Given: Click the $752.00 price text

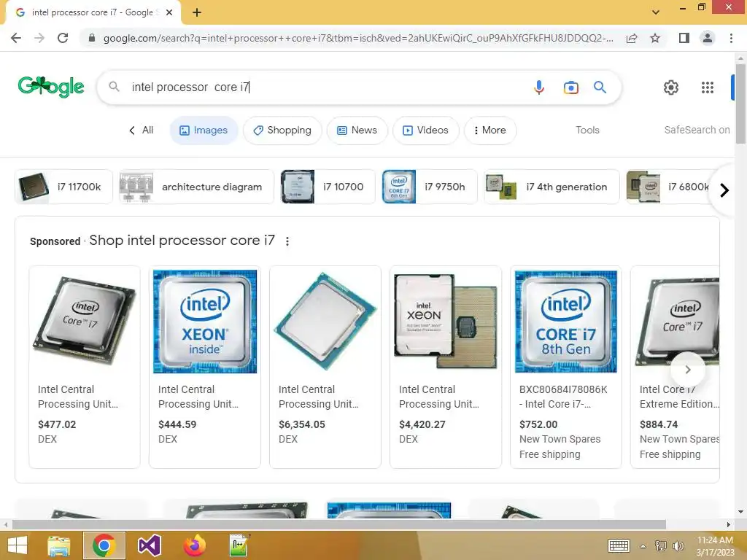Looking at the screenshot, I should click(538, 424).
